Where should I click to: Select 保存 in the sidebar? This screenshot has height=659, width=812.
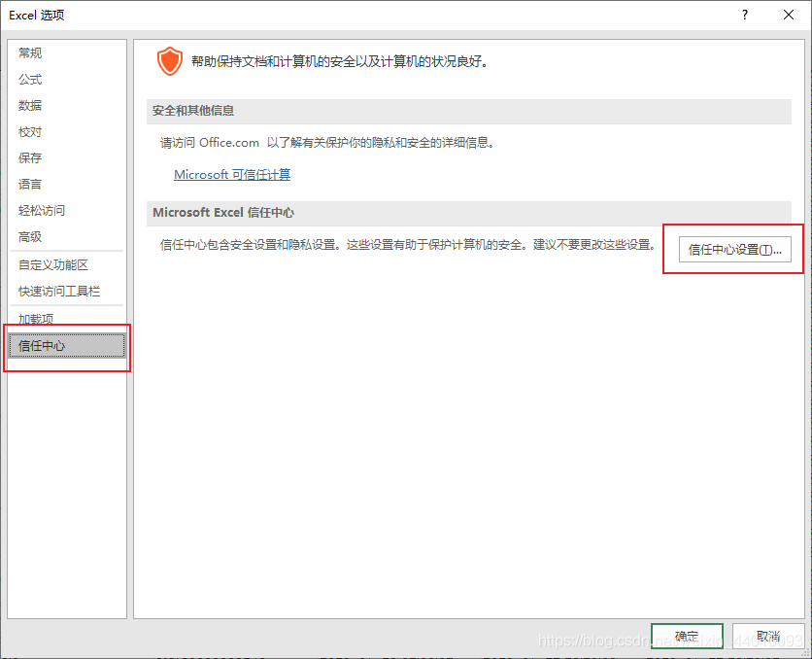pos(66,158)
